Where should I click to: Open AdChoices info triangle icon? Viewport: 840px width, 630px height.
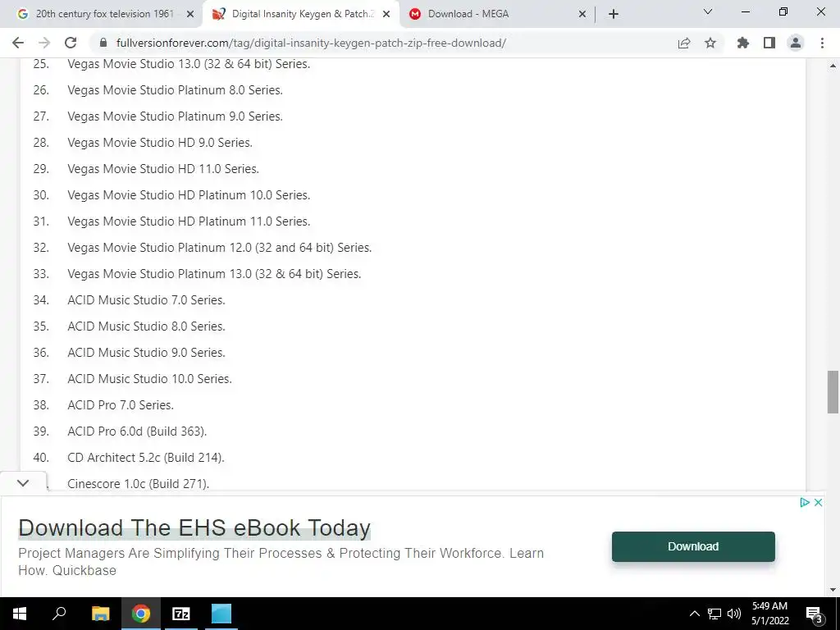(x=804, y=503)
